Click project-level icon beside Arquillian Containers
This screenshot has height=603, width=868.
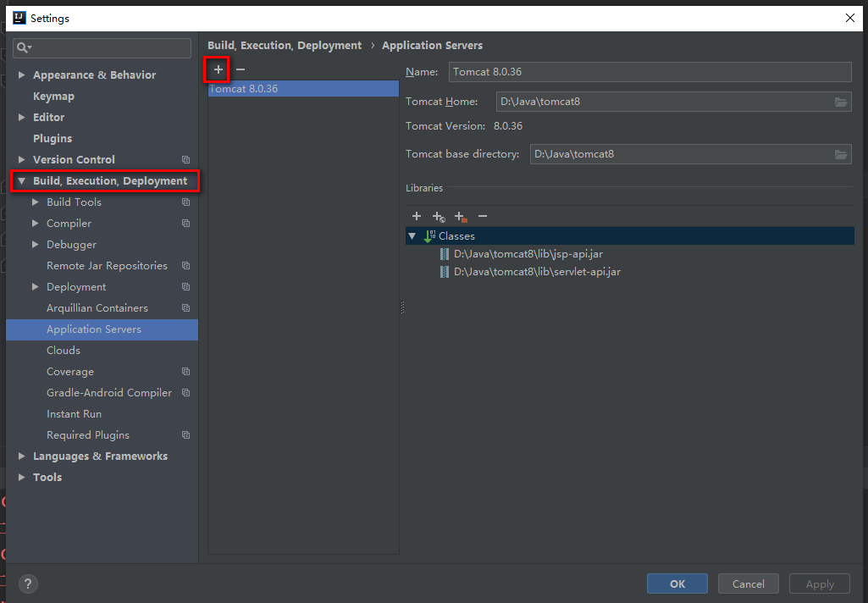pos(186,308)
